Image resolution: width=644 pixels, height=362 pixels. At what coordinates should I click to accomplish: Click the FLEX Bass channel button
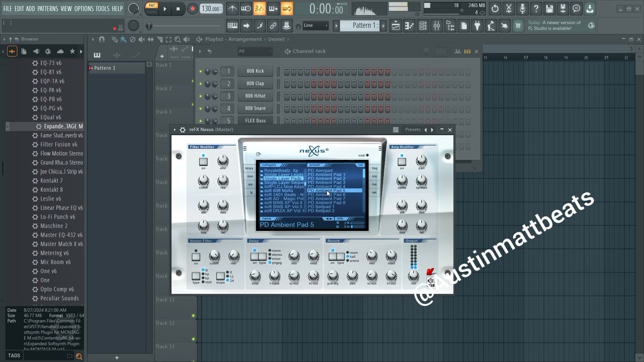tap(255, 121)
